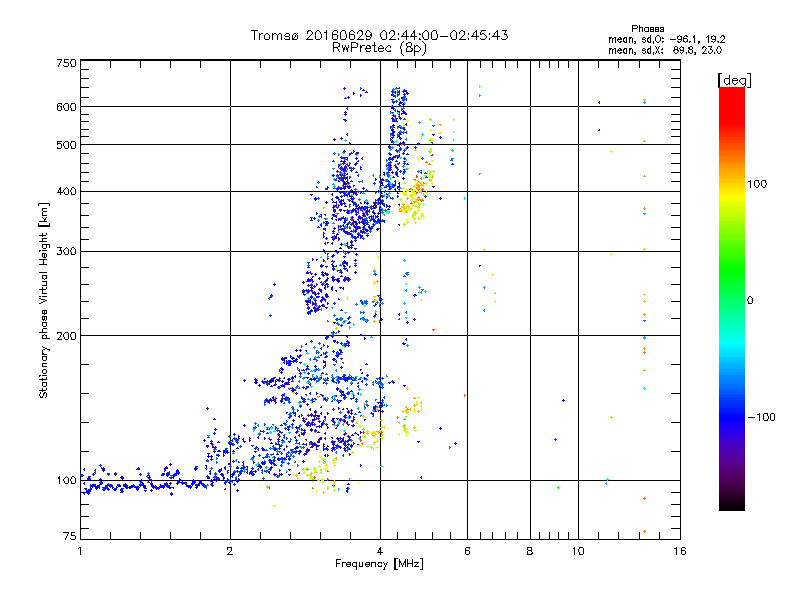Click the y-axis tick label '200'

pyautogui.click(x=66, y=336)
